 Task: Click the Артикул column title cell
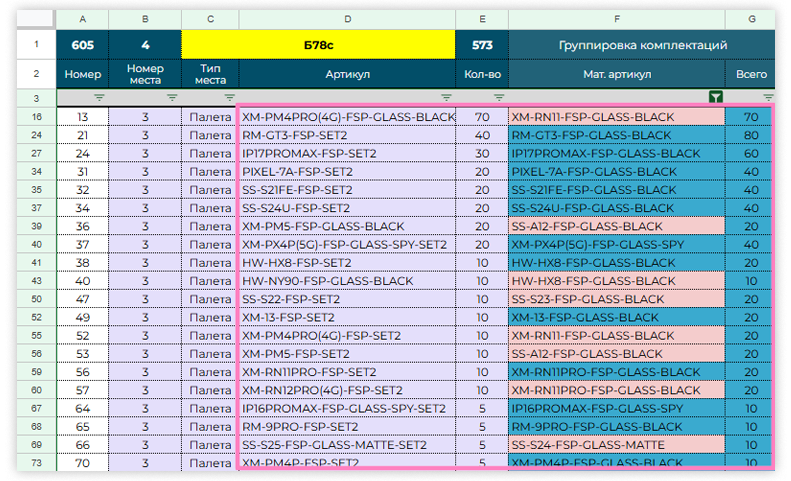coord(347,74)
